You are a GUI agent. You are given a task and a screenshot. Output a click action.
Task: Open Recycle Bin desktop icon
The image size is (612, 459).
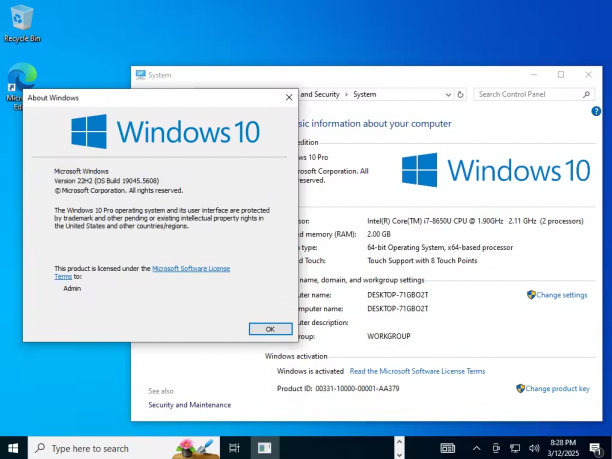click(22, 23)
